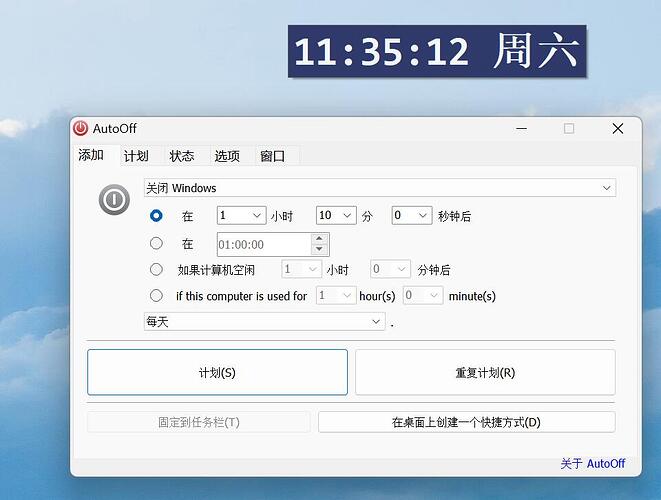This screenshot has height=500, width=661.
Task: Open the countdown seconds dropdown showing 0
Action: 412,215
